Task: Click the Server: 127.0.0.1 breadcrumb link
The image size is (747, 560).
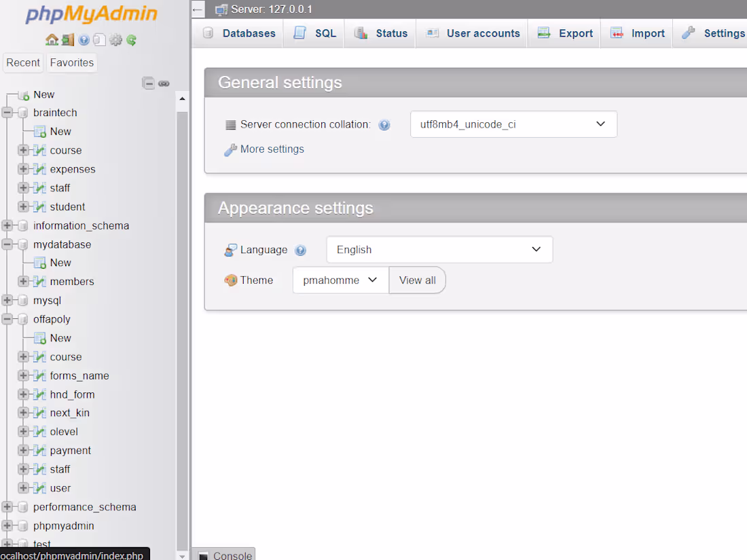Action: (x=272, y=10)
